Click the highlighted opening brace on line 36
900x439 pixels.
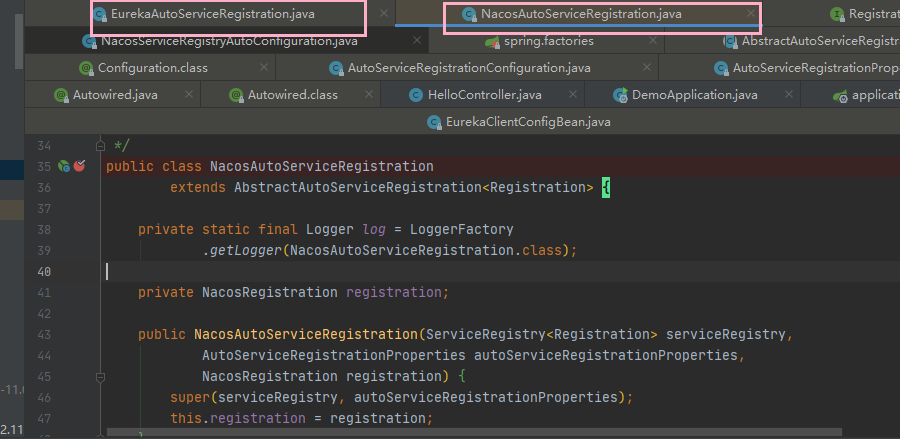click(x=606, y=188)
